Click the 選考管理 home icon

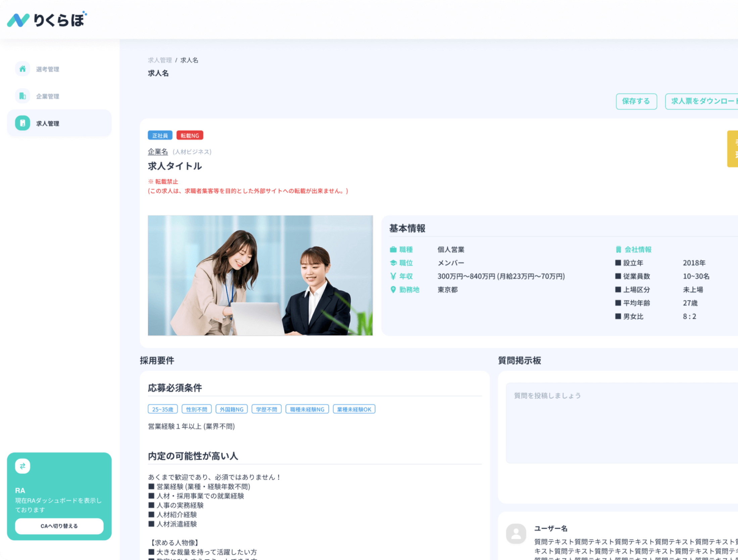tap(22, 69)
